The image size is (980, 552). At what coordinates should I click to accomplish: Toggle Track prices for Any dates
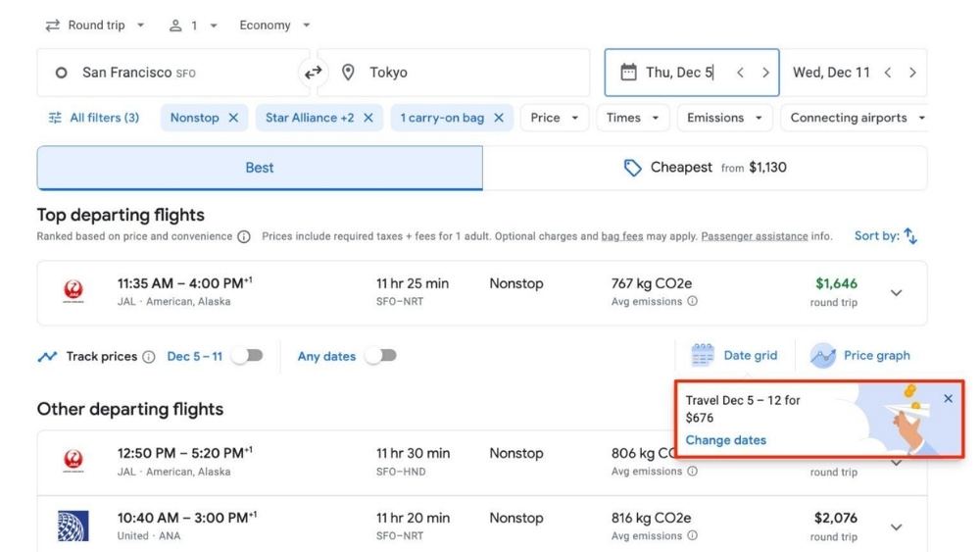pyautogui.click(x=381, y=356)
